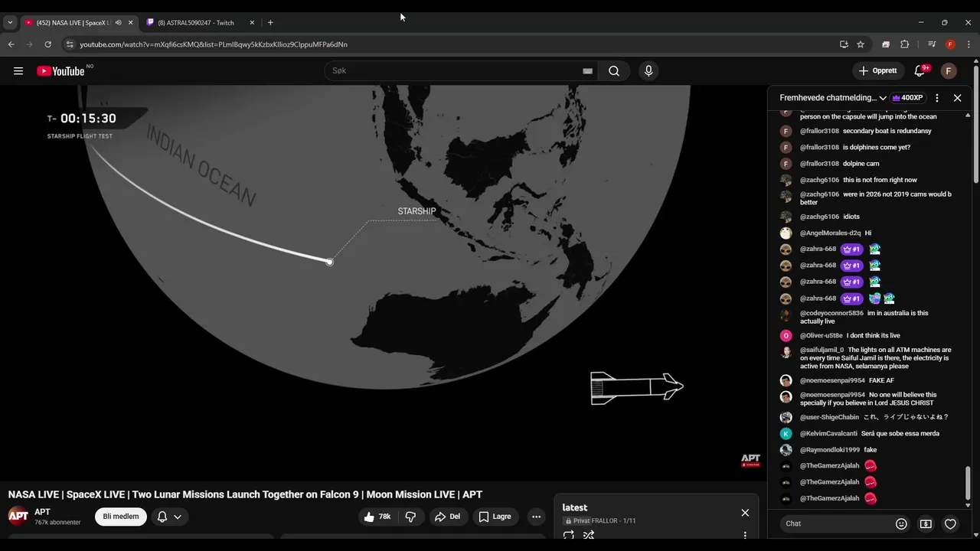
Task: Send a heart reaction in chat
Action: [x=950, y=523]
